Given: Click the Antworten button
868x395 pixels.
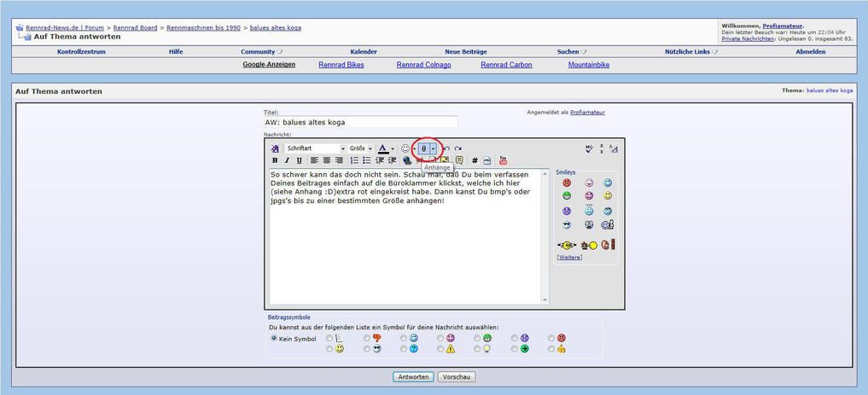Looking at the screenshot, I should pos(414,377).
